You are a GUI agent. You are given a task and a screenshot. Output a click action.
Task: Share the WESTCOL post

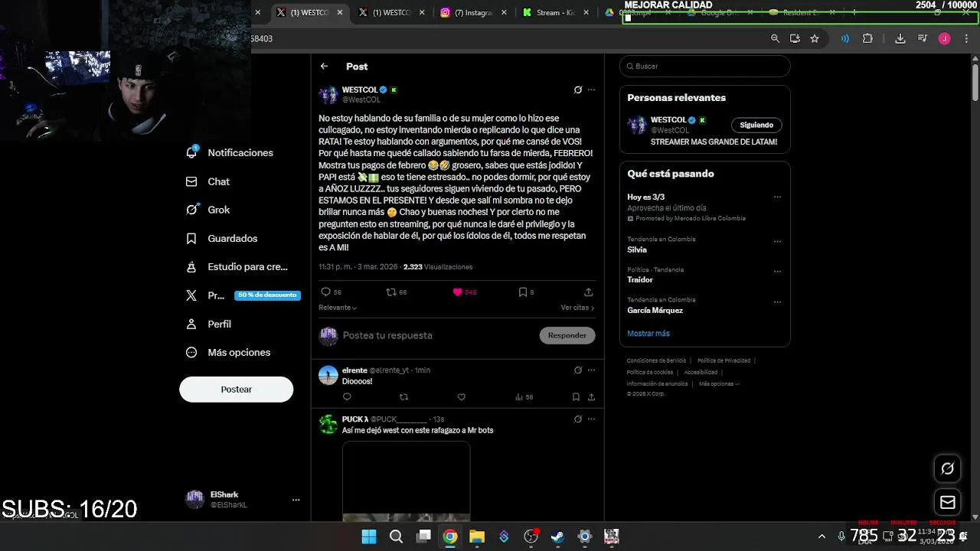(x=588, y=292)
